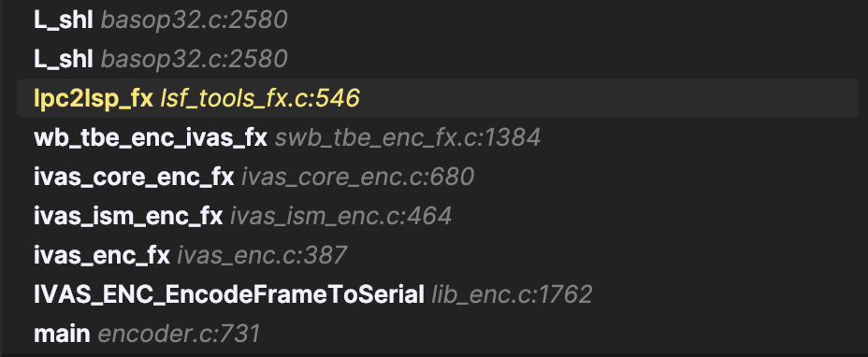Click blank area of selected yellow row
The image size is (868, 357).
coord(609,98)
